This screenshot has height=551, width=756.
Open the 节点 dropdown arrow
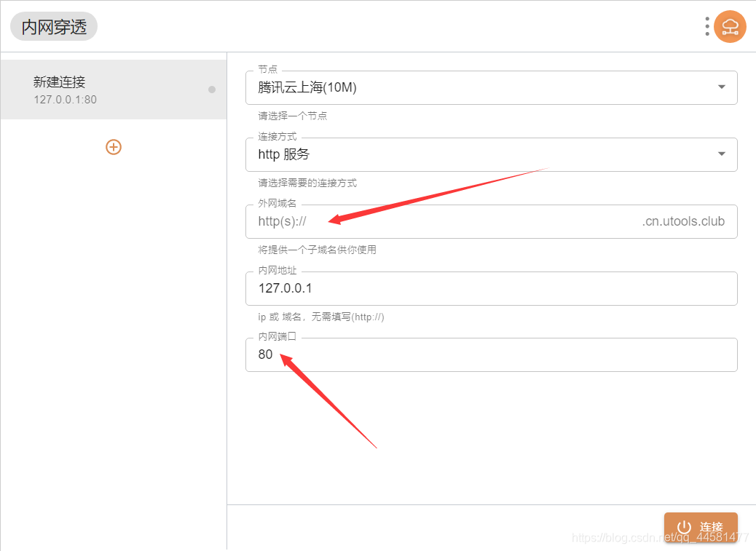(x=722, y=87)
